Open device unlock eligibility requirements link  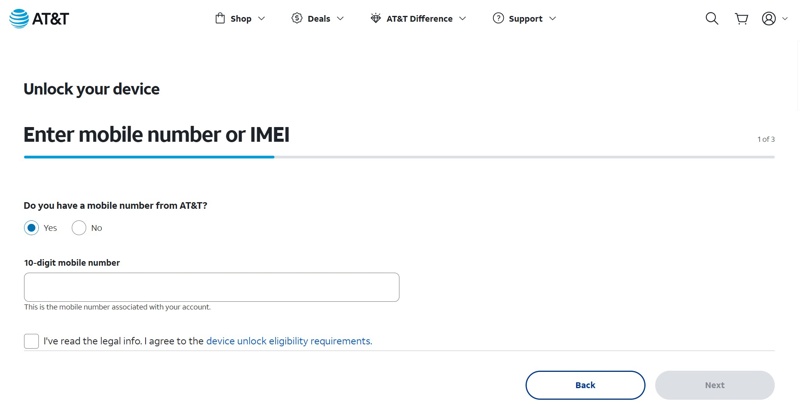(x=289, y=341)
